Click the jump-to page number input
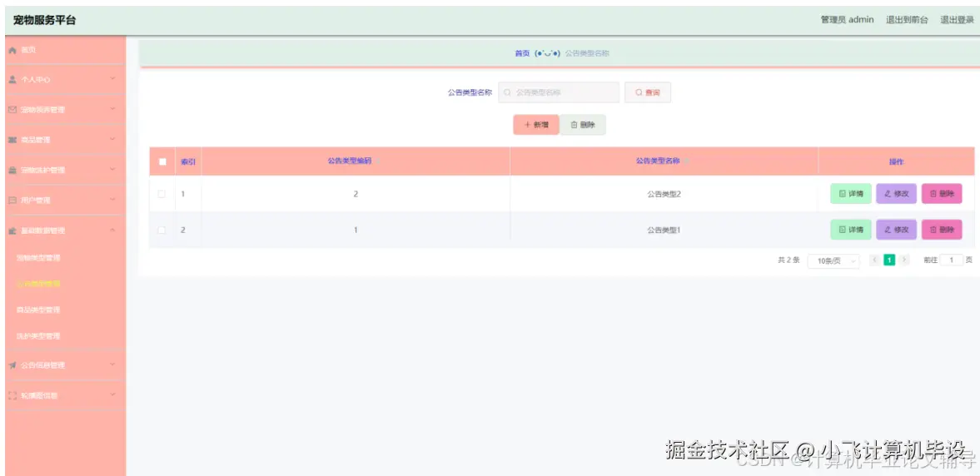Screen dimensions: 980x476 coord(951,260)
